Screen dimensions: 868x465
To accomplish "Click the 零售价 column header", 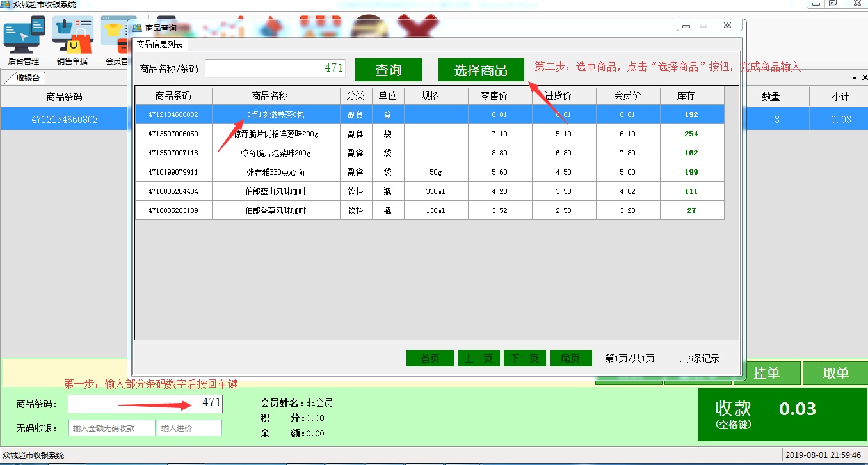I will click(500, 95).
